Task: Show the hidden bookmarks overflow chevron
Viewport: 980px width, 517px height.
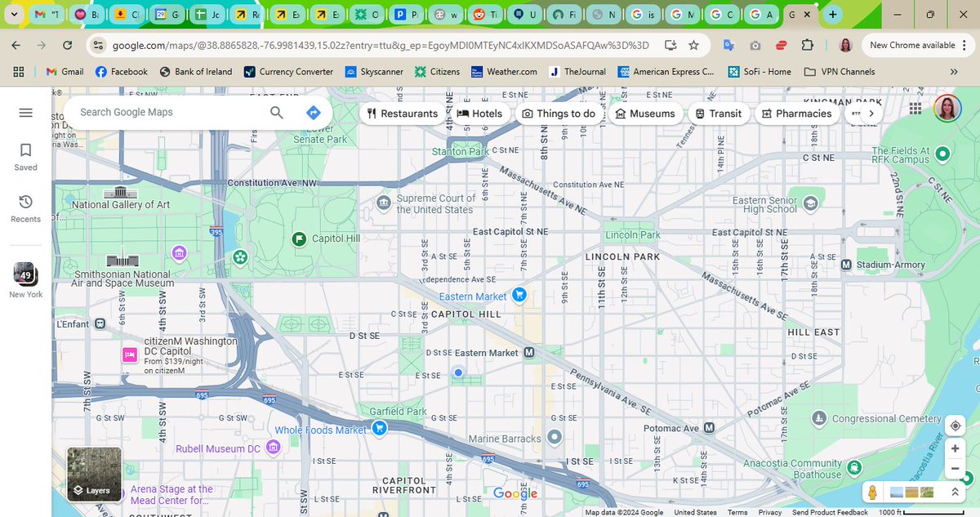Action: click(953, 71)
